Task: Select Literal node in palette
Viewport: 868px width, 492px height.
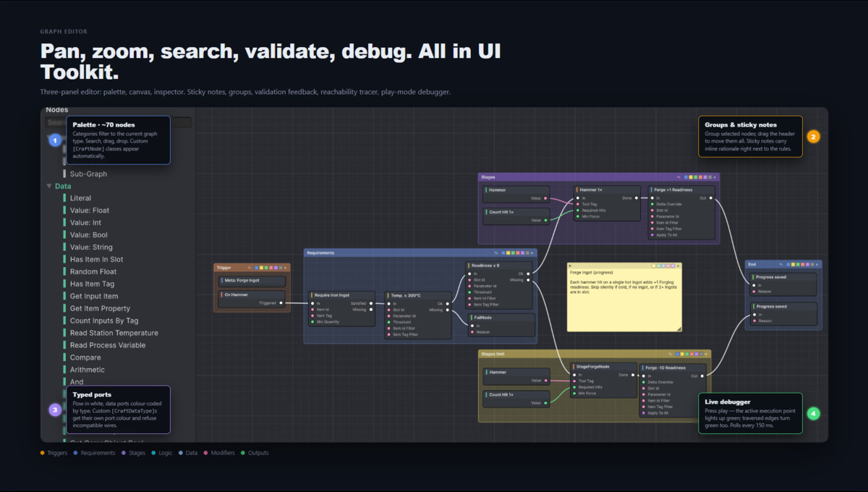Action: [x=80, y=198]
